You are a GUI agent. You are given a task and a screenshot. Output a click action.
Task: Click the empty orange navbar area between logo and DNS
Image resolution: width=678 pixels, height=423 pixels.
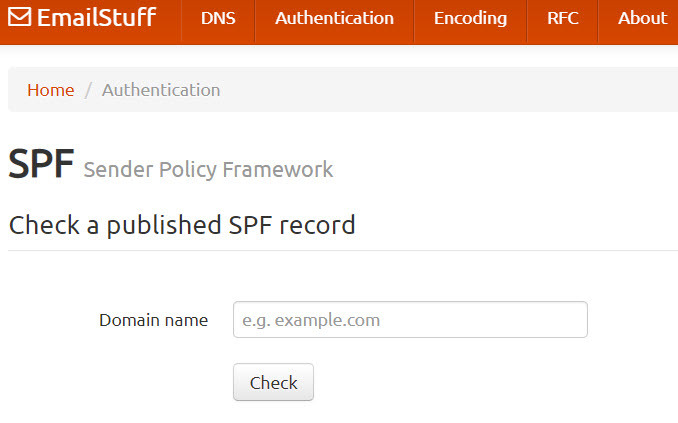(x=169, y=22)
